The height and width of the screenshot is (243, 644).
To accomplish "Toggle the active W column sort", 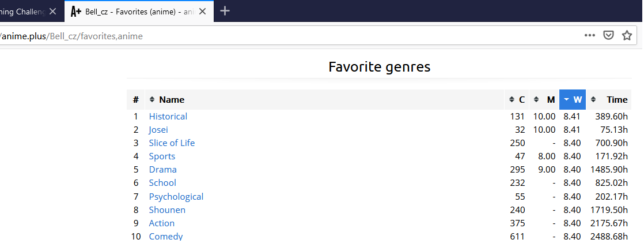I will (573, 100).
